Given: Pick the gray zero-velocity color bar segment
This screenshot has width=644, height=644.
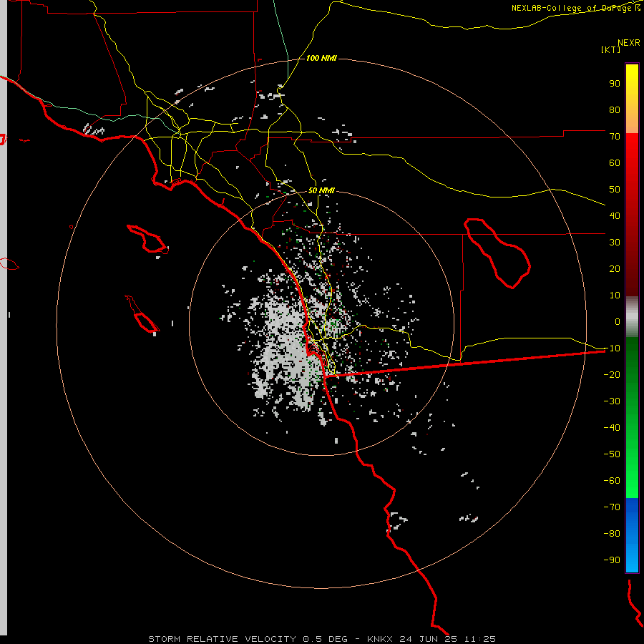Looking at the screenshot, I should coord(632,317).
